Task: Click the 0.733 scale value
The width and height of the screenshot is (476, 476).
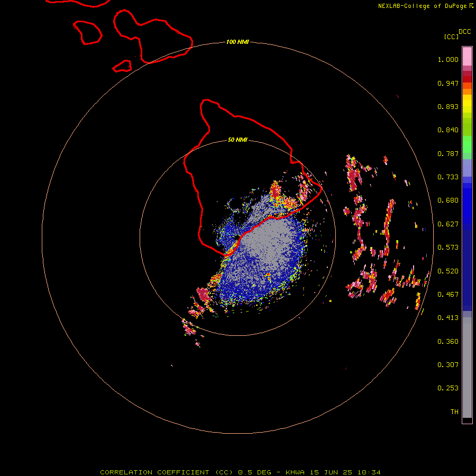Action: point(448,177)
